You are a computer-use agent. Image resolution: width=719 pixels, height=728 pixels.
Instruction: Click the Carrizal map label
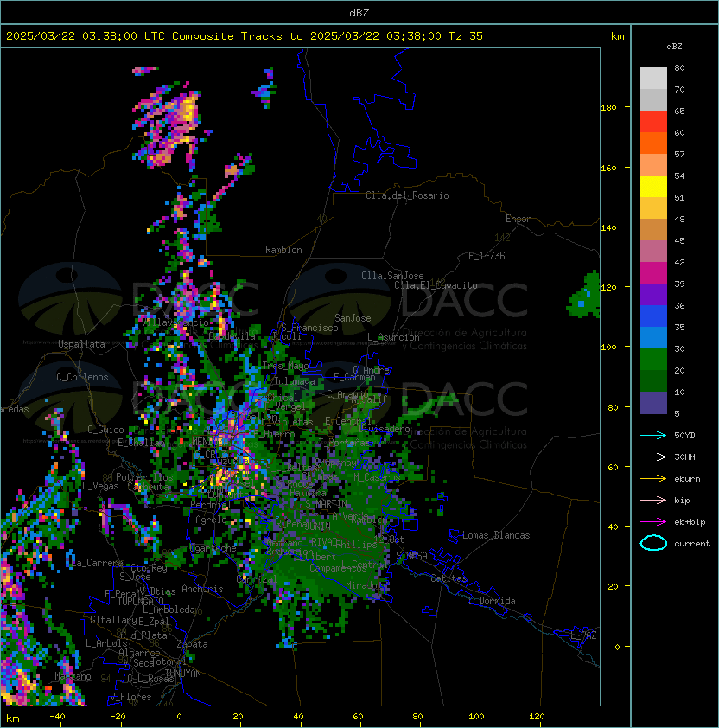[x=256, y=579]
